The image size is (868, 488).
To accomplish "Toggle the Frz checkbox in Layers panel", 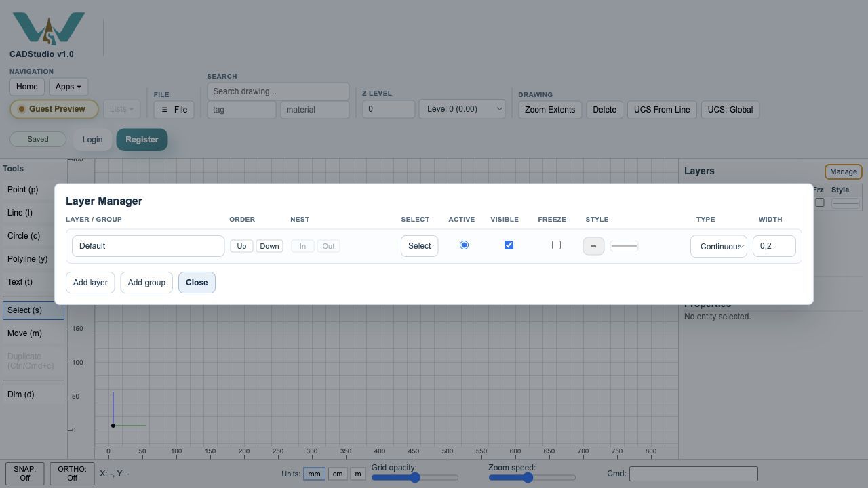I will click(820, 202).
